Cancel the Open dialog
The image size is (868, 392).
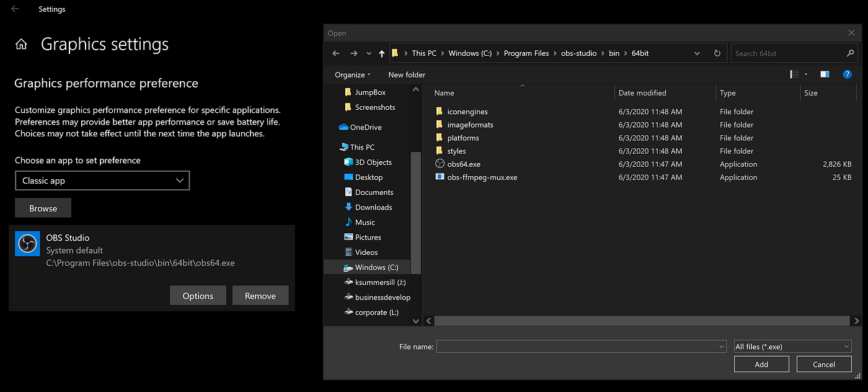coord(824,364)
